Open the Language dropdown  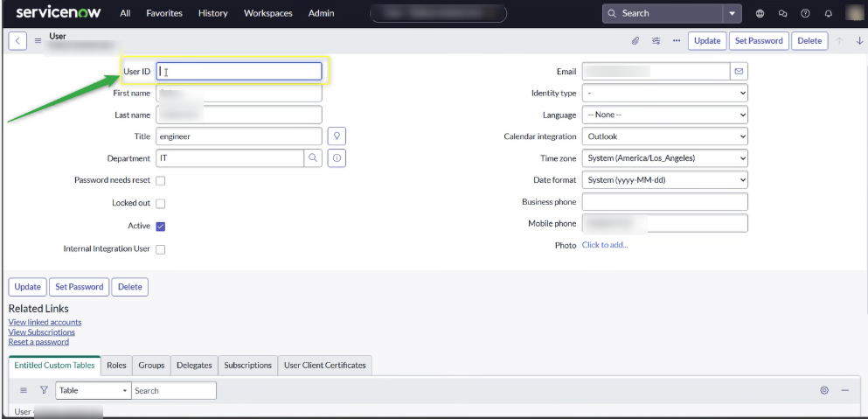pyautogui.click(x=665, y=115)
